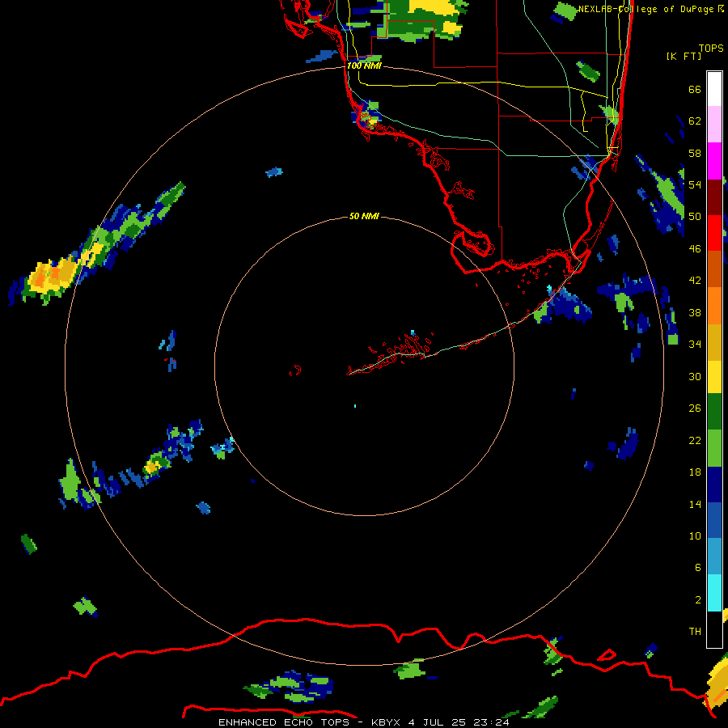The height and width of the screenshot is (728, 728).
Task: Click the white legend color swatch
Action: coord(714,89)
